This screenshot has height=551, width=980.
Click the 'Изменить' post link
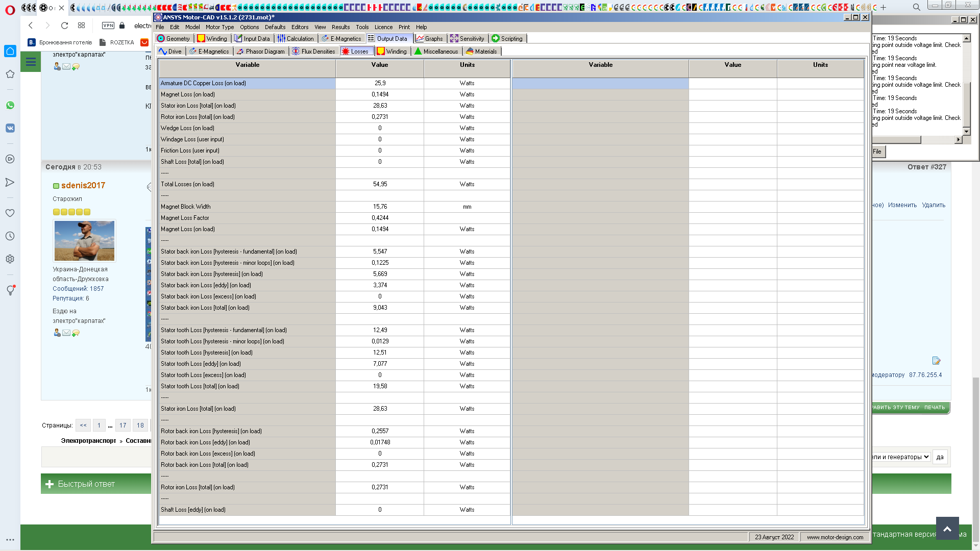pos(902,205)
